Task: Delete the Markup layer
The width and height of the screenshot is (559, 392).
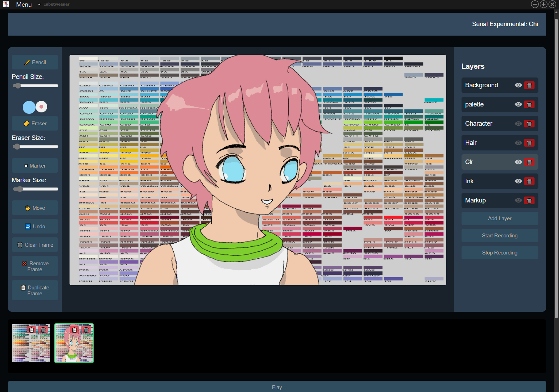Action: coord(529,200)
